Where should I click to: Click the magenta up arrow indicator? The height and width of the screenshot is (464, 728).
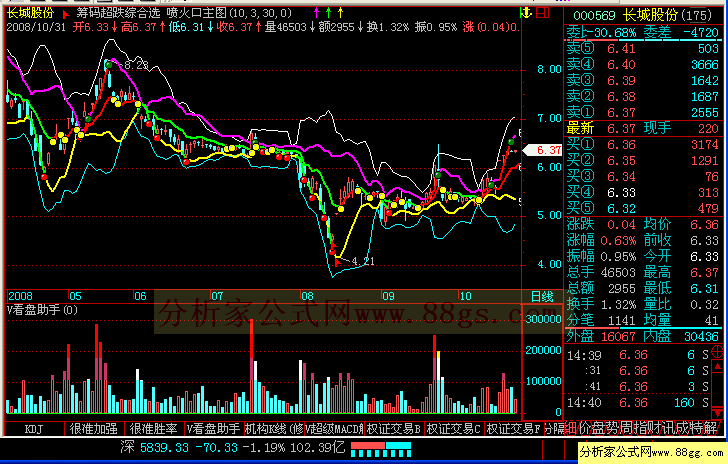[317, 13]
